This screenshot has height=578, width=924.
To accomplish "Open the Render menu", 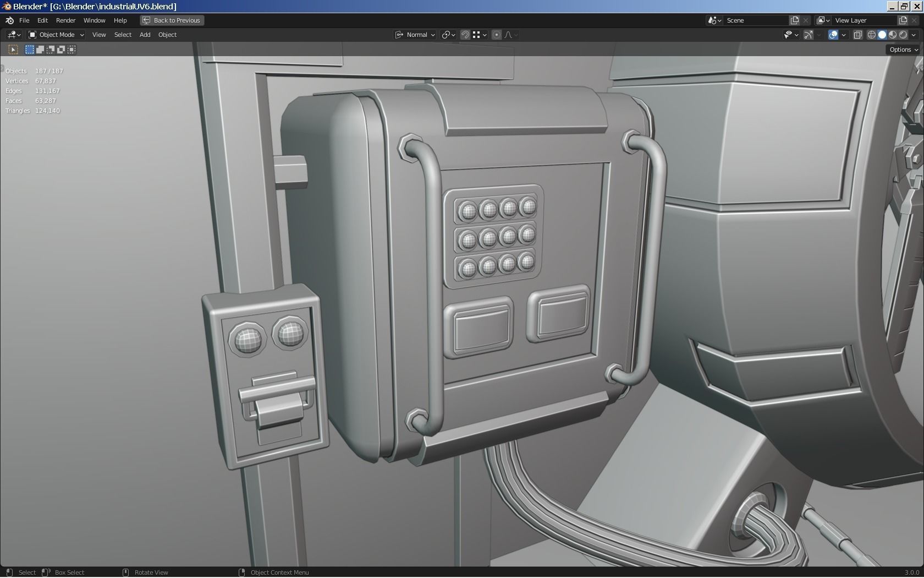I will pos(65,20).
